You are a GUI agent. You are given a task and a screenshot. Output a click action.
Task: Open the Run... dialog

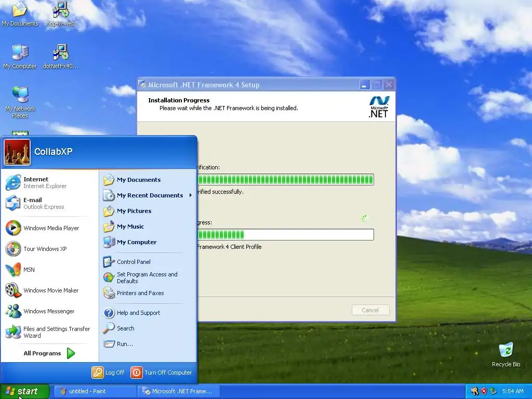[148, 344]
